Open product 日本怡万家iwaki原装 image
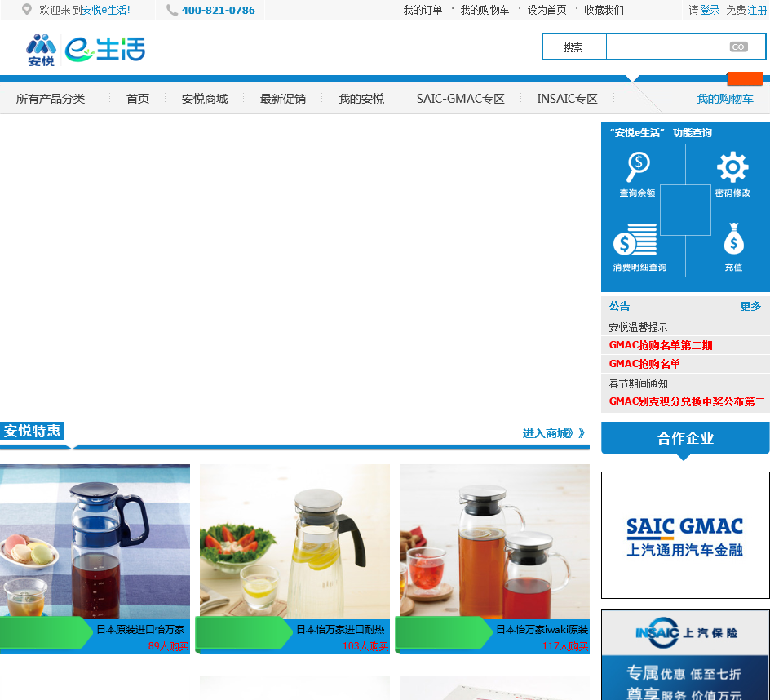Viewport: 770px width, 700px height. tap(494, 542)
